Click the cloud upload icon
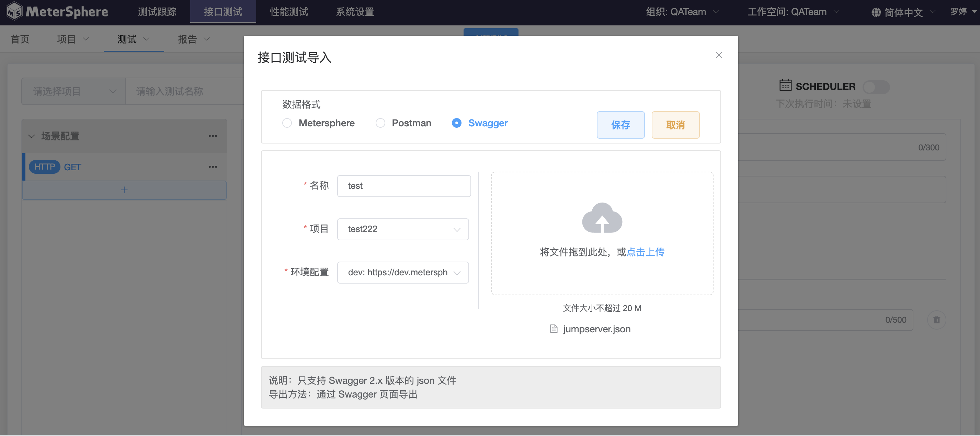The height and width of the screenshot is (436, 980). [602, 218]
